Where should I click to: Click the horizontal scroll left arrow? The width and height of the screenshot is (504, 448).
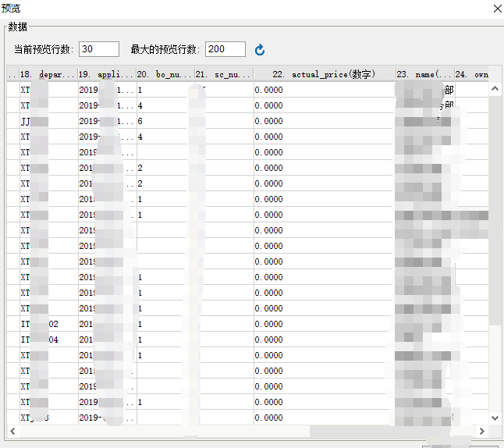pyautogui.click(x=12, y=431)
